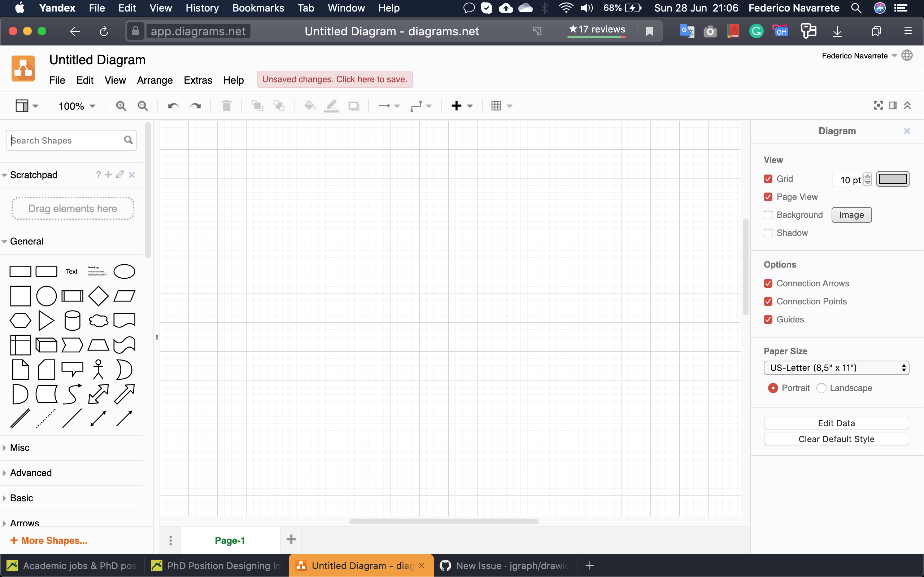Click the Clear Default Style button

(836, 439)
